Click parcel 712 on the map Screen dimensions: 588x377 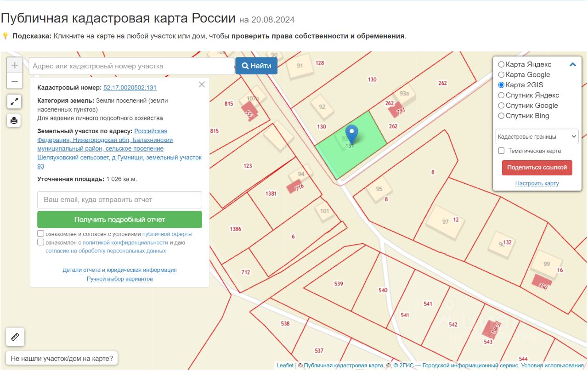point(246,272)
